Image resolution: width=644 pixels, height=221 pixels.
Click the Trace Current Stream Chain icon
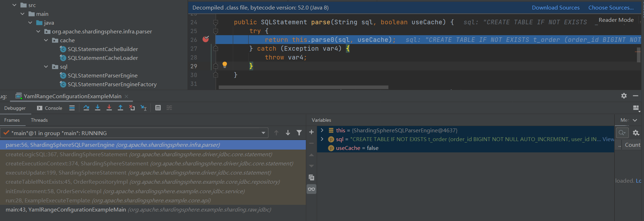[169, 108]
